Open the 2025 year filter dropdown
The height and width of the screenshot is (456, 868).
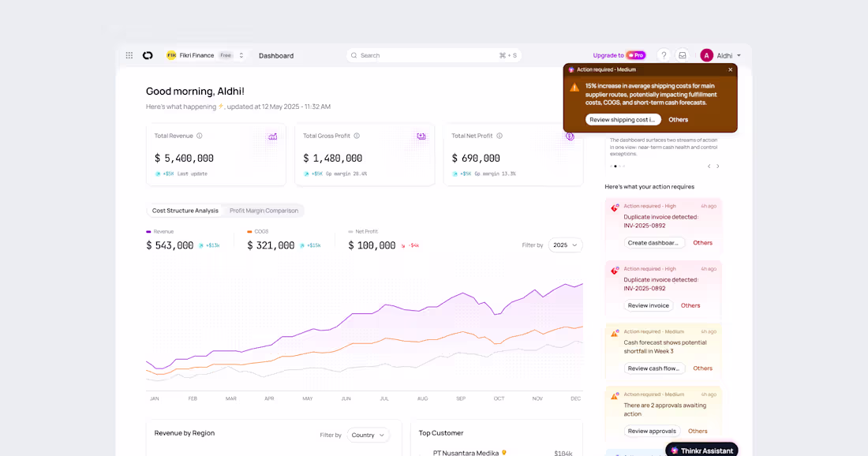(x=565, y=245)
